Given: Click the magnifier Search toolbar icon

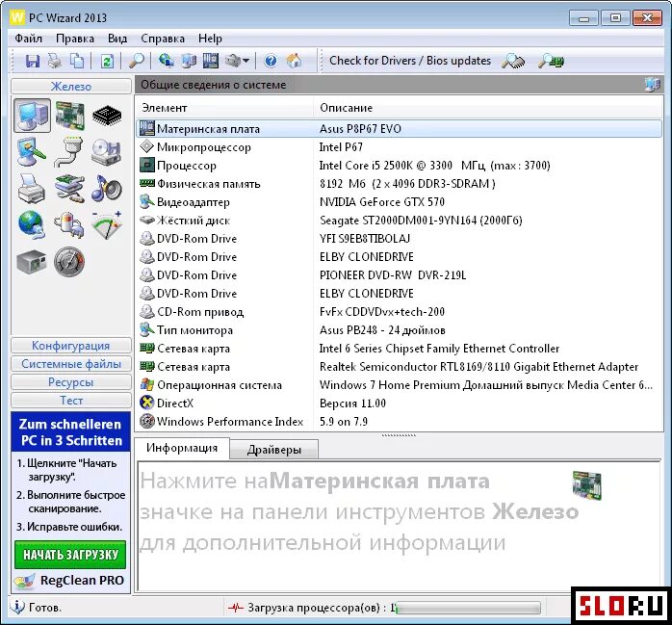Looking at the screenshot, I should (137, 61).
